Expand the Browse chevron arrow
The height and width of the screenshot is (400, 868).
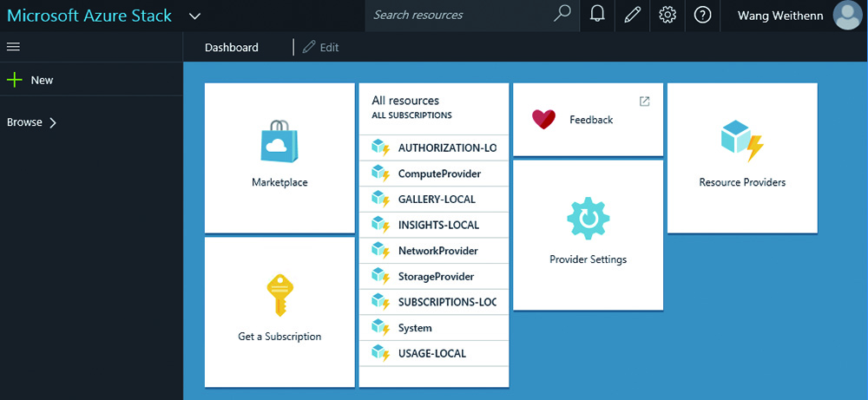tap(53, 123)
